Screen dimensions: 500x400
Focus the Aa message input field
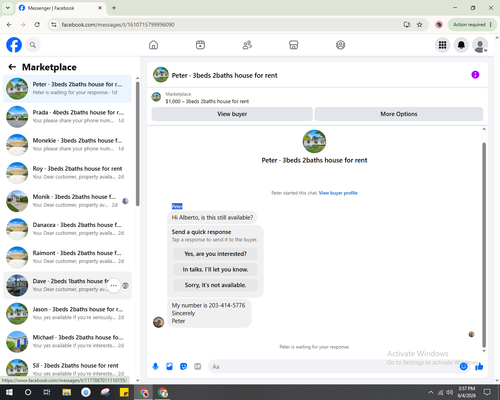pos(333,367)
